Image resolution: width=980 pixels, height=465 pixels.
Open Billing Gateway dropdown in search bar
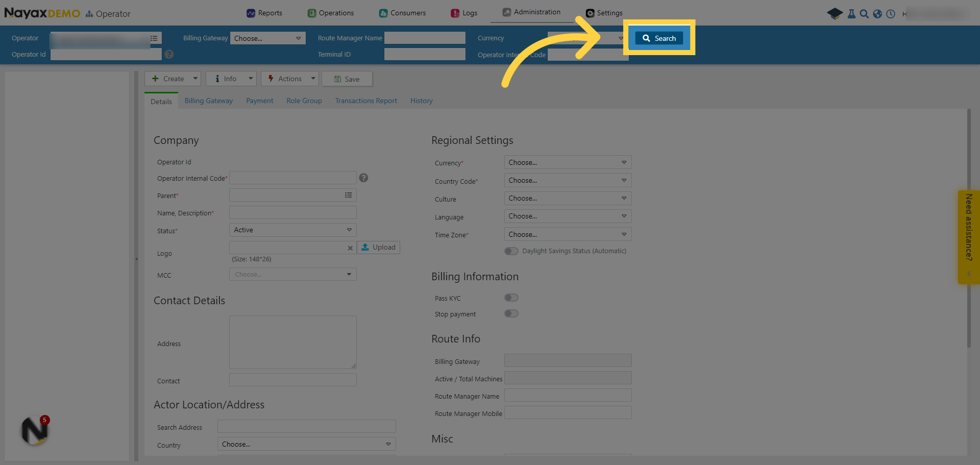(x=268, y=38)
